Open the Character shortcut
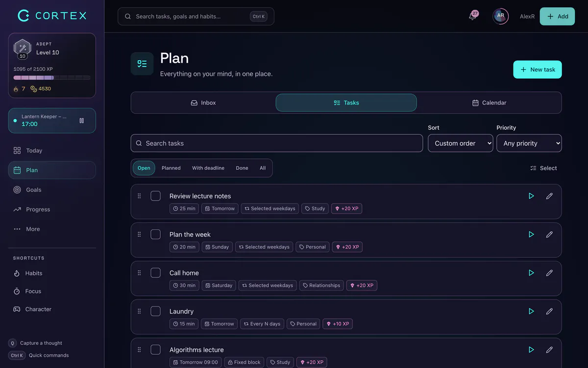588x368 pixels. (52, 309)
